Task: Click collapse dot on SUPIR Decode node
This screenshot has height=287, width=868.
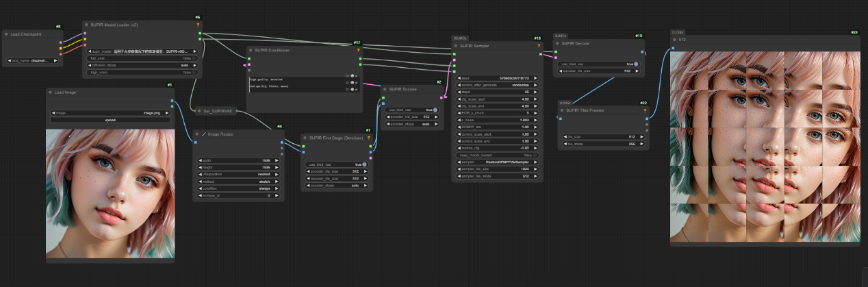Action: [x=557, y=43]
